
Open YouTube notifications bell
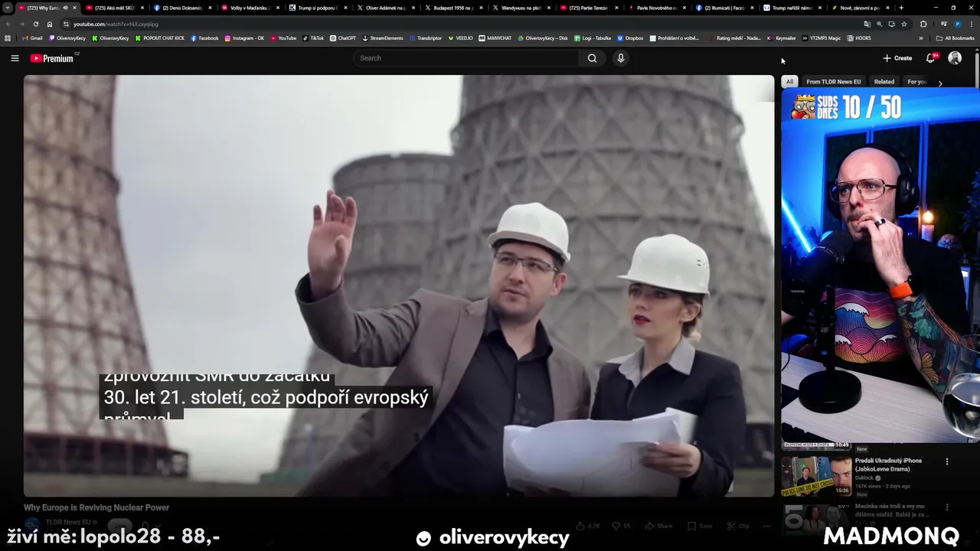[x=931, y=58]
